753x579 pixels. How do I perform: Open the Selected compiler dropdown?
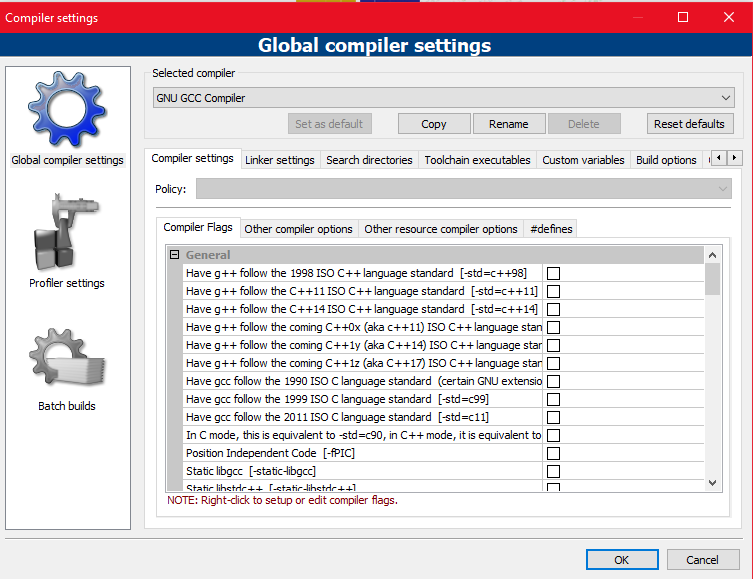click(x=444, y=98)
